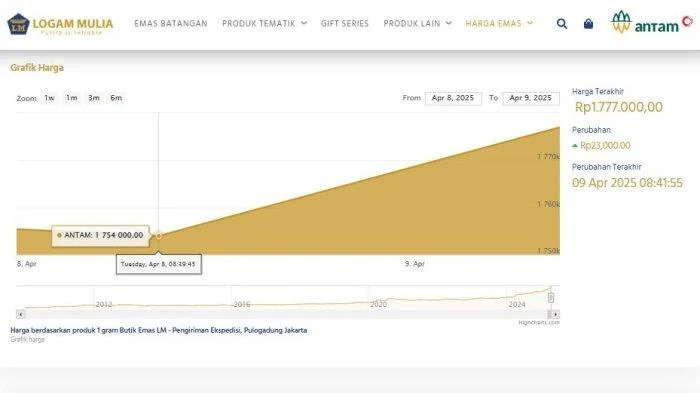
Task: Set chart zoom to 6m
Action: pyautogui.click(x=116, y=98)
